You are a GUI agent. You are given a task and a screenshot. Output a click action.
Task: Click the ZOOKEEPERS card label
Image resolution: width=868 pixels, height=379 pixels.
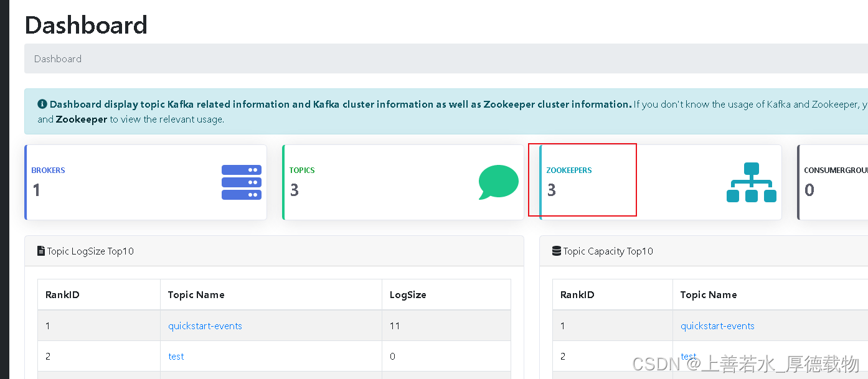pos(569,171)
